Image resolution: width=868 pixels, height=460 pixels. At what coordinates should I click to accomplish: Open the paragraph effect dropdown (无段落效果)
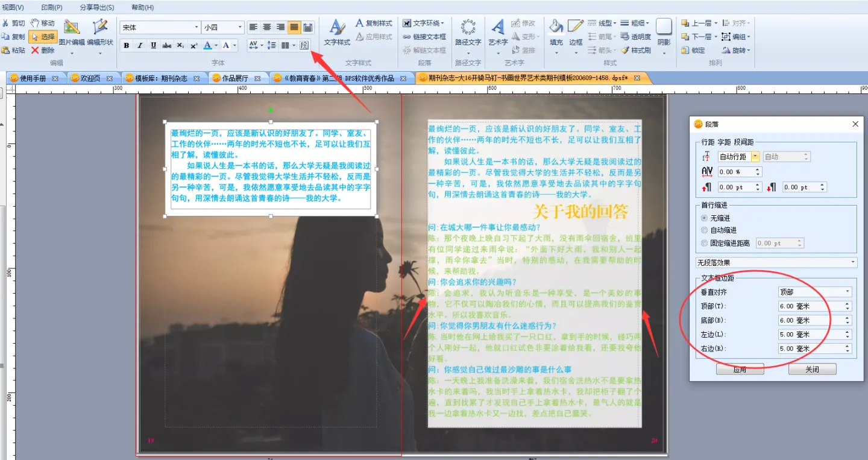click(x=776, y=263)
